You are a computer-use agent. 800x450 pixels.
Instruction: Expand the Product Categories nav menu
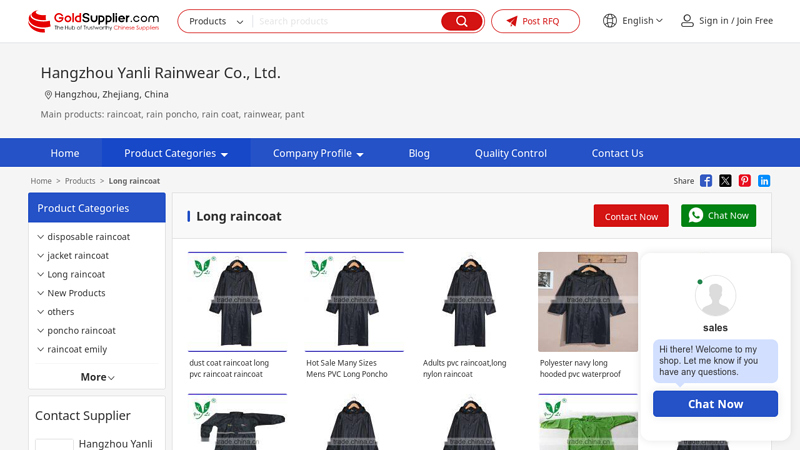pyautogui.click(x=176, y=153)
